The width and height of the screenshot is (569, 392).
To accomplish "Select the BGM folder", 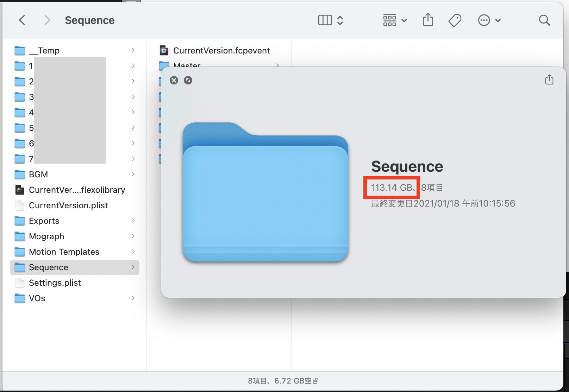I will [x=74, y=175].
